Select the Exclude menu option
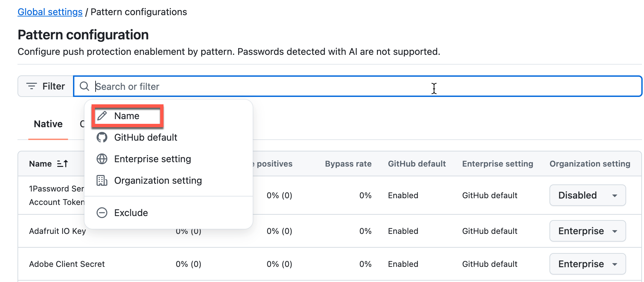The image size is (644, 282). click(131, 213)
